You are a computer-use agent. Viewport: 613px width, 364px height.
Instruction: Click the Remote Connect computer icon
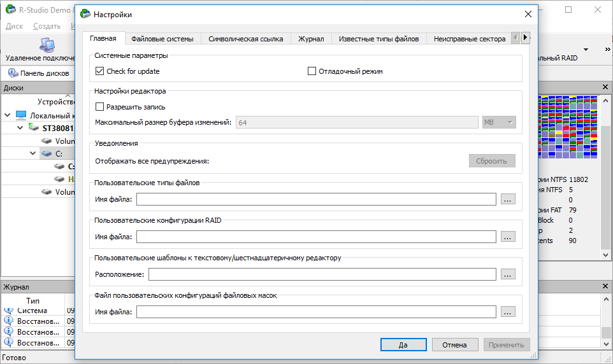click(x=47, y=45)
